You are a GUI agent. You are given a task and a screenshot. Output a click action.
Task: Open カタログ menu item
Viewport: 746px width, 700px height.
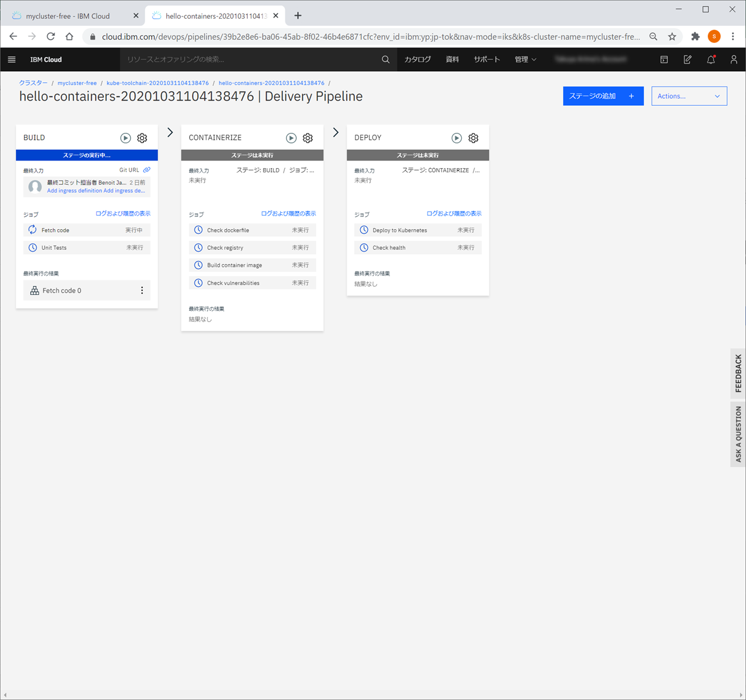(x=418, y=59)
